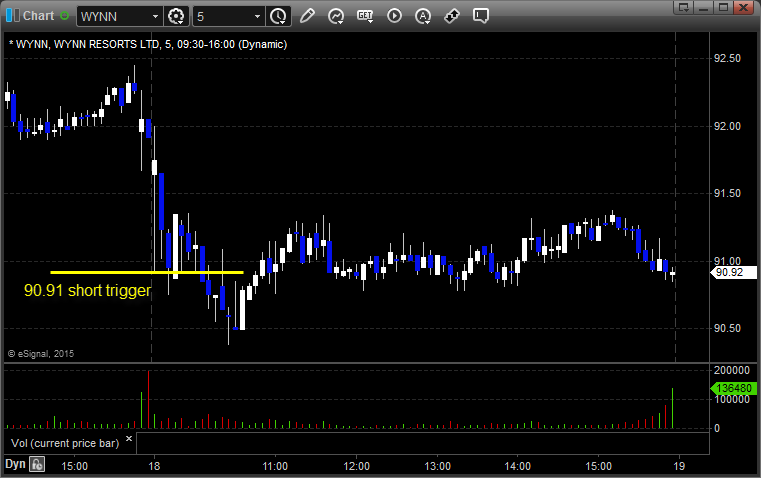Click the '90.91 short trigger' annotation text

87,290
